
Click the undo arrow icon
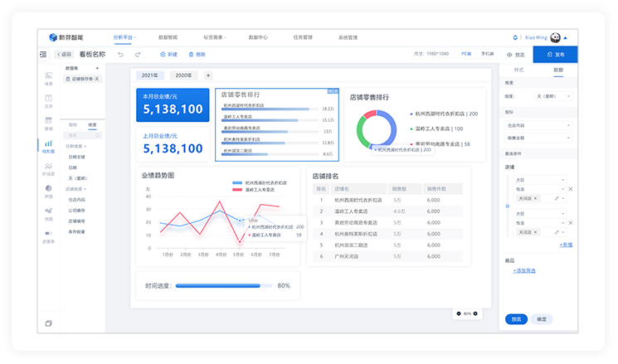[120, 55]
